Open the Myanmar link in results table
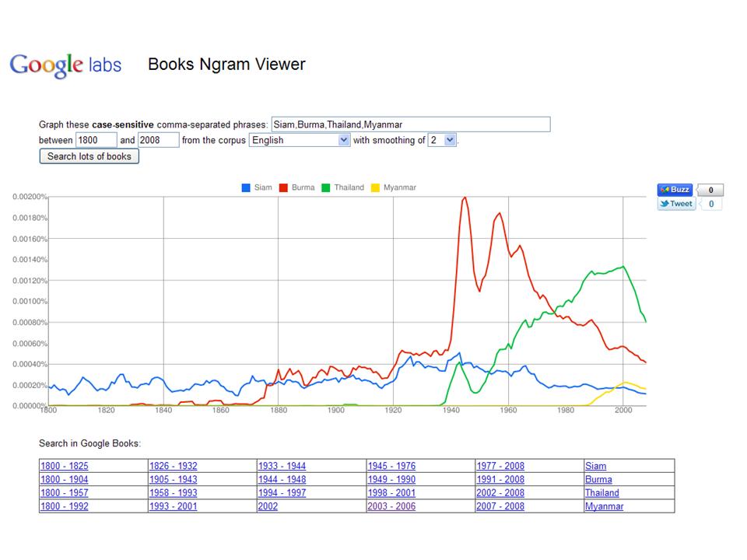 click(x=604, y=506)
